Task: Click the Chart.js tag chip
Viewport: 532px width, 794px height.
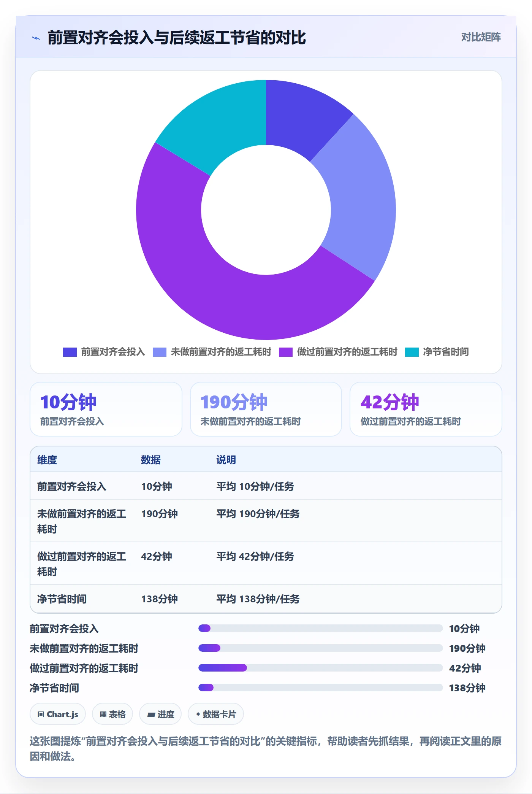Action: [x=58, y=714]
